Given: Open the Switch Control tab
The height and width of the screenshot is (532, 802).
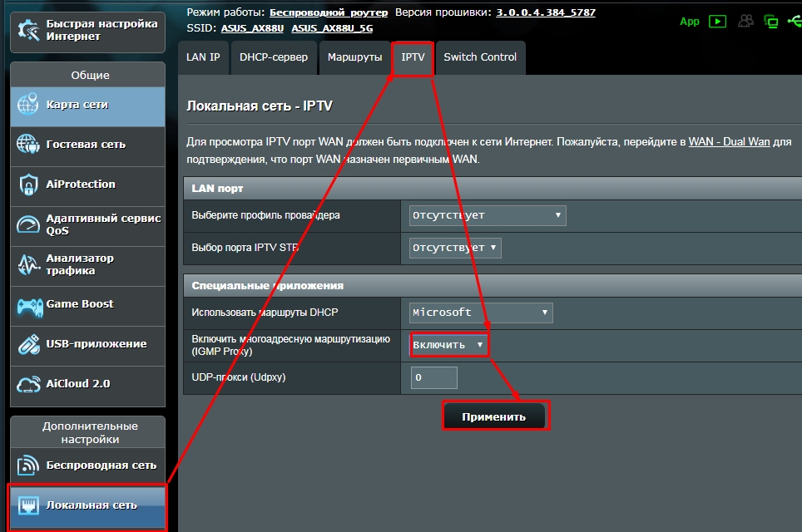Looking at the screenshot, I should coord(480,57).
